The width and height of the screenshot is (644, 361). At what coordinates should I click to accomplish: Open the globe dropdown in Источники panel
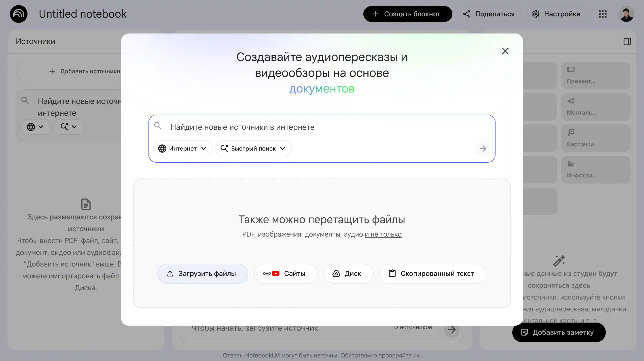pyautogui.click(x=36, y=127)
